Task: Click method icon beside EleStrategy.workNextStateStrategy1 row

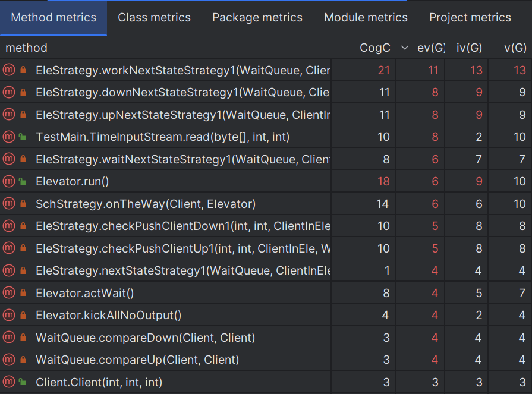Action: click(8, 70)
